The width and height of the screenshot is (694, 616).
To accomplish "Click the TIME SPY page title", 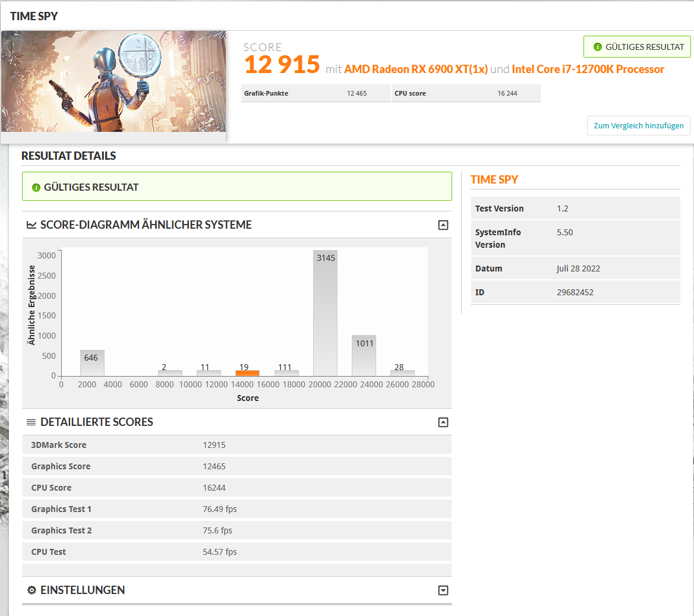I will click(34, 17).
